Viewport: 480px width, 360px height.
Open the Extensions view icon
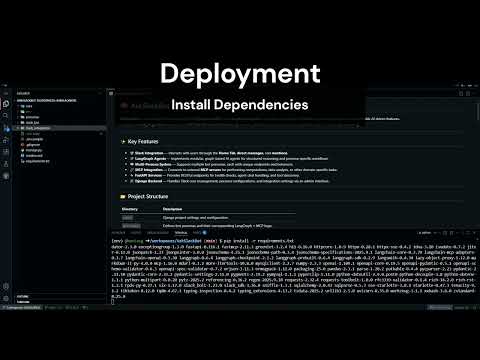click(x=6, y=152)
